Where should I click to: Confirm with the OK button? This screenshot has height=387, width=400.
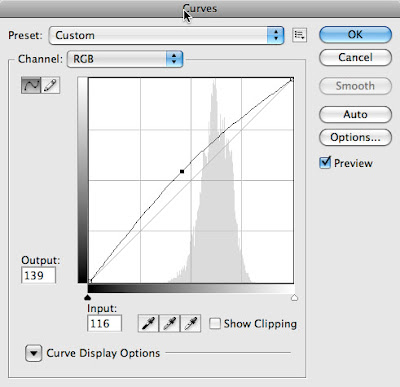355,35
